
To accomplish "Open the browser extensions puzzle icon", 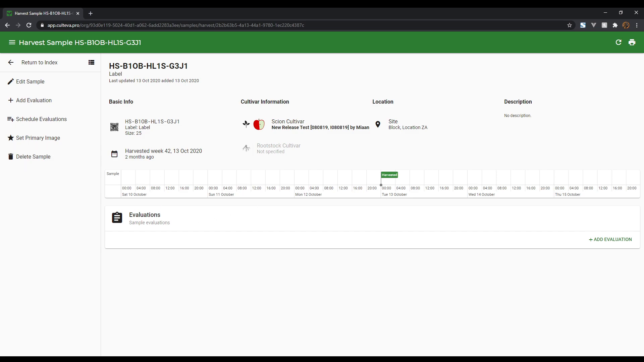I will pyautogui.click(x=615, y=25).
